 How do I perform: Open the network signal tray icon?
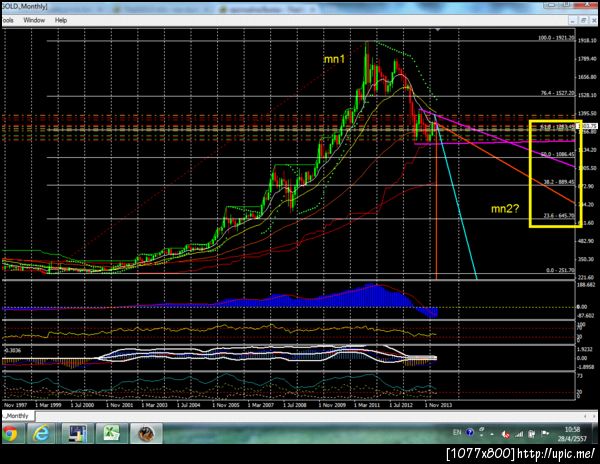pyautogui.click(x=519, y=434)
